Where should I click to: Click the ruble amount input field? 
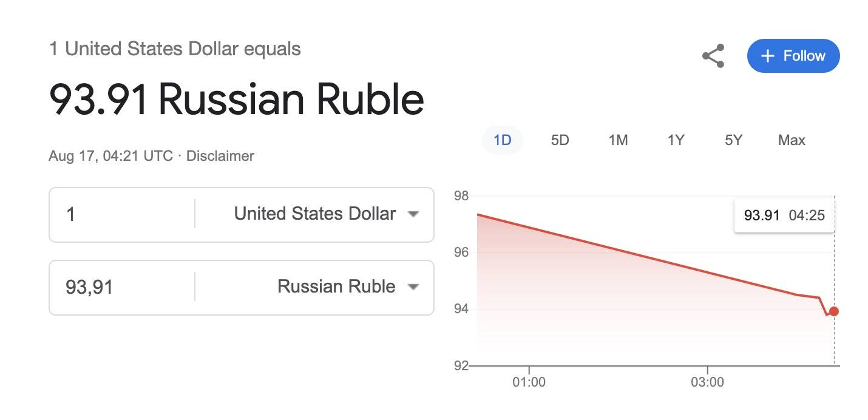tap(121, 287)
